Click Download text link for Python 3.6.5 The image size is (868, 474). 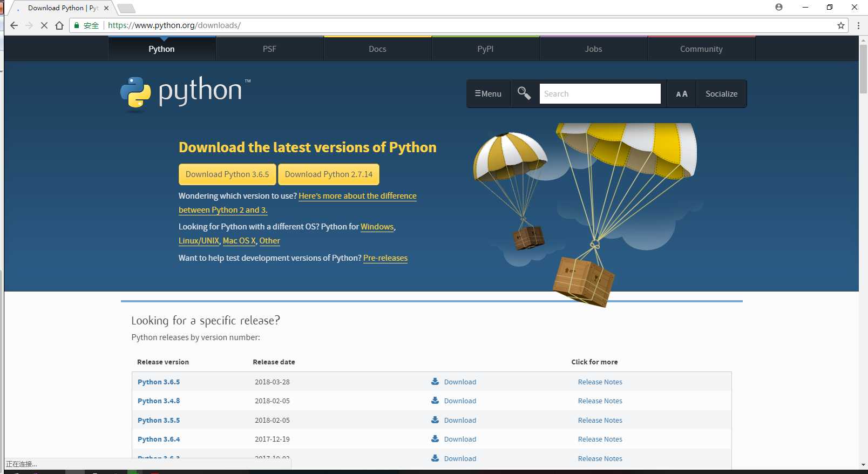coord(460,382)
